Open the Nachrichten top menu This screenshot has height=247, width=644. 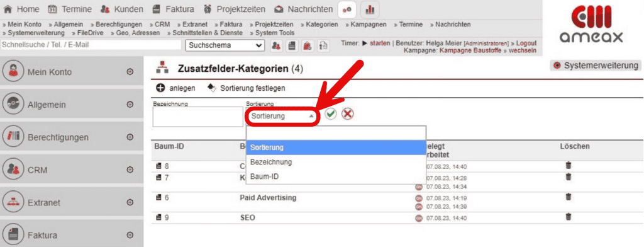coord(304,9)
